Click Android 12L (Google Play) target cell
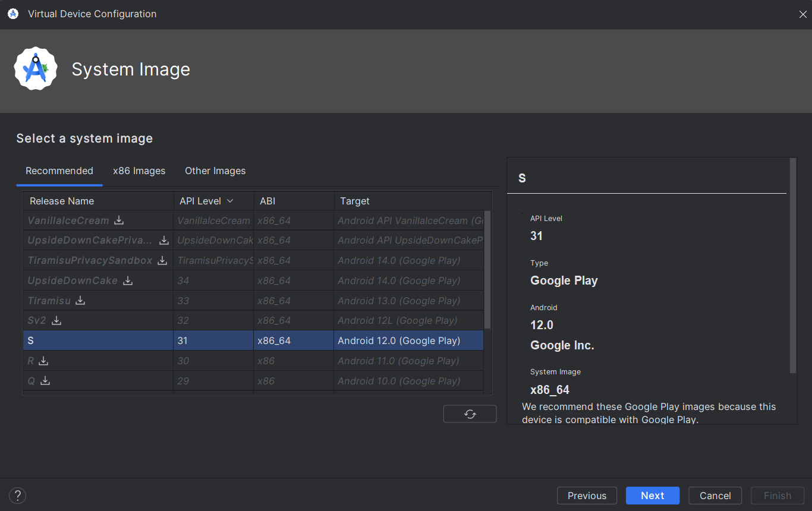Screen dimensions: 812x511 click(409, 320)
